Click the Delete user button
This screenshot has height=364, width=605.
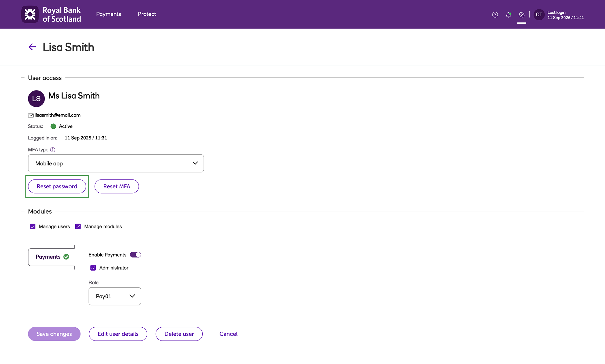pos(179,334)
